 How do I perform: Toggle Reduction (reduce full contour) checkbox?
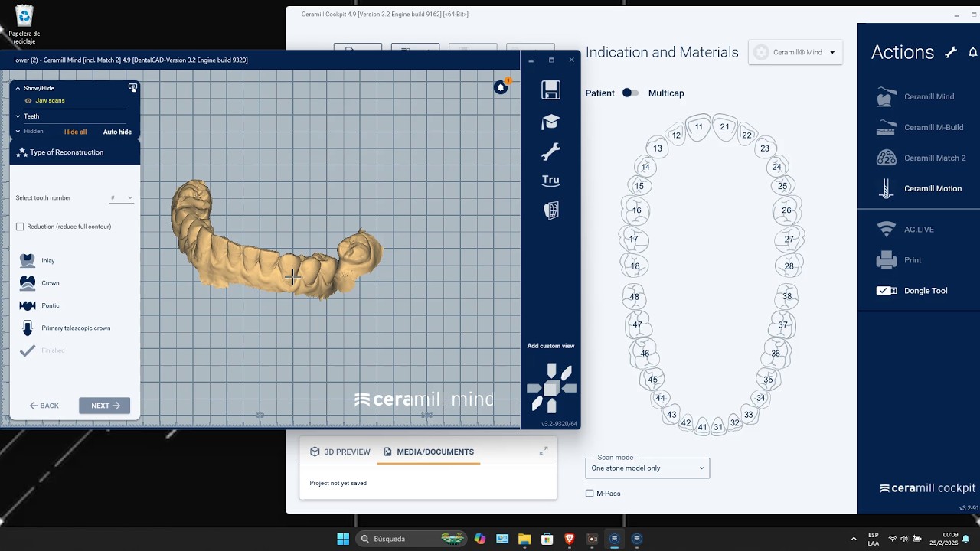tap(20, 227)
